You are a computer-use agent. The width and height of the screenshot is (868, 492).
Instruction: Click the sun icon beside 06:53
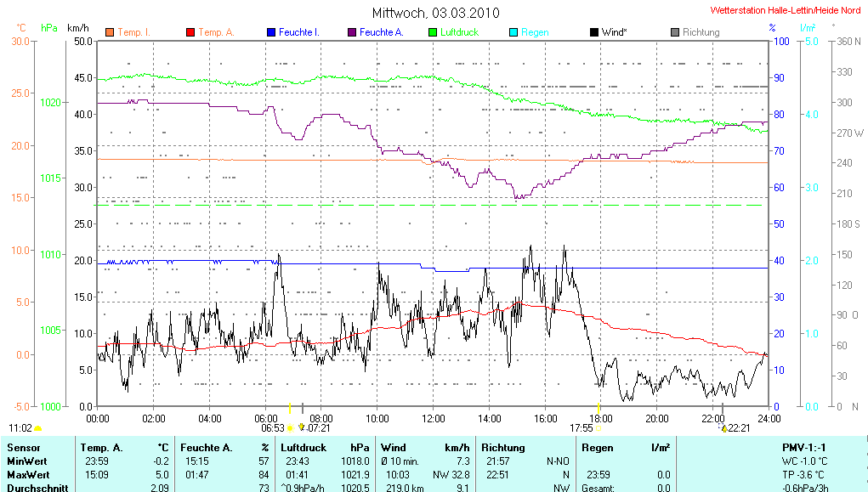[291, 429]
